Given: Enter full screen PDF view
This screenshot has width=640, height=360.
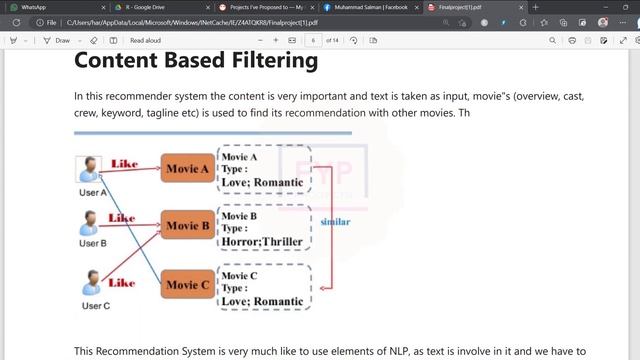Looking at the screenshot, I should pyautogui.click(x=623, y=40).
